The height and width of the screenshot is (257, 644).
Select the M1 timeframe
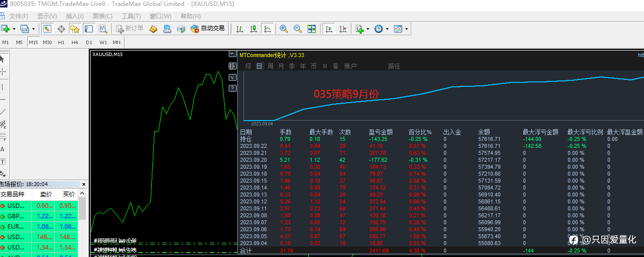[x=5, y=42]
